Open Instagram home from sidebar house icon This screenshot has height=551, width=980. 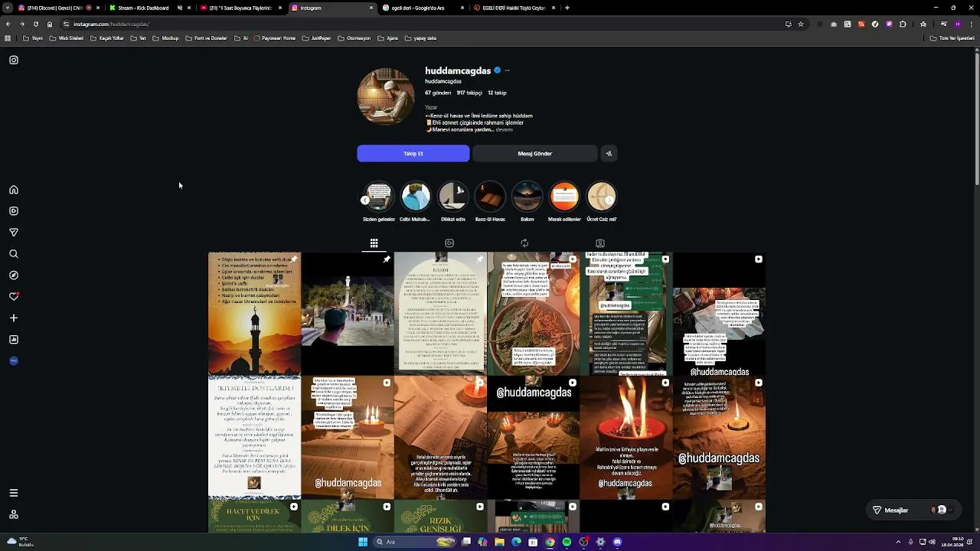coord(14,190)
